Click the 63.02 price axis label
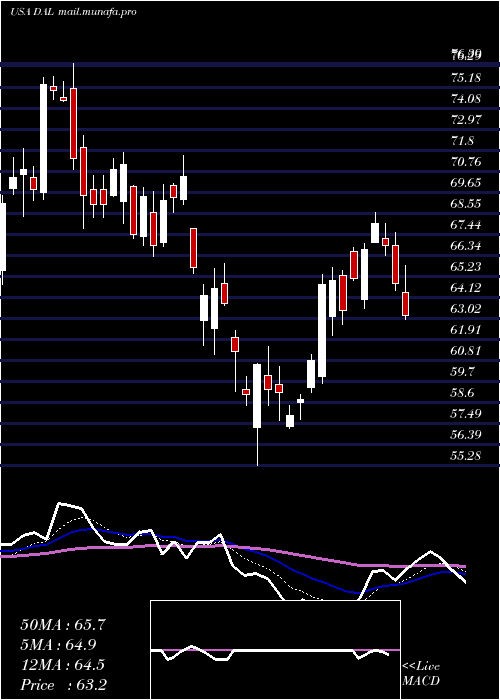This screenshot has height=700, width=500. click(466, 308)
